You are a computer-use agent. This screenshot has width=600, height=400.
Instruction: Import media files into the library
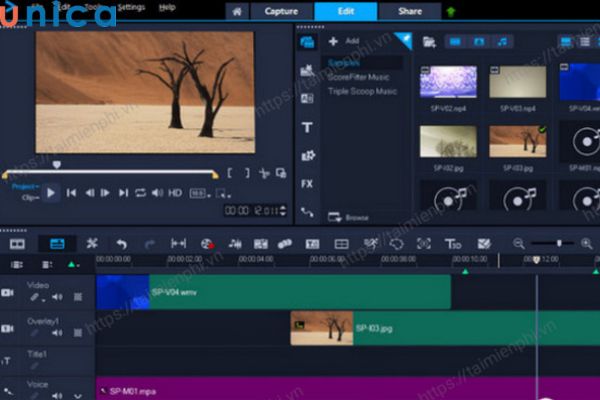tap(429, 42)
